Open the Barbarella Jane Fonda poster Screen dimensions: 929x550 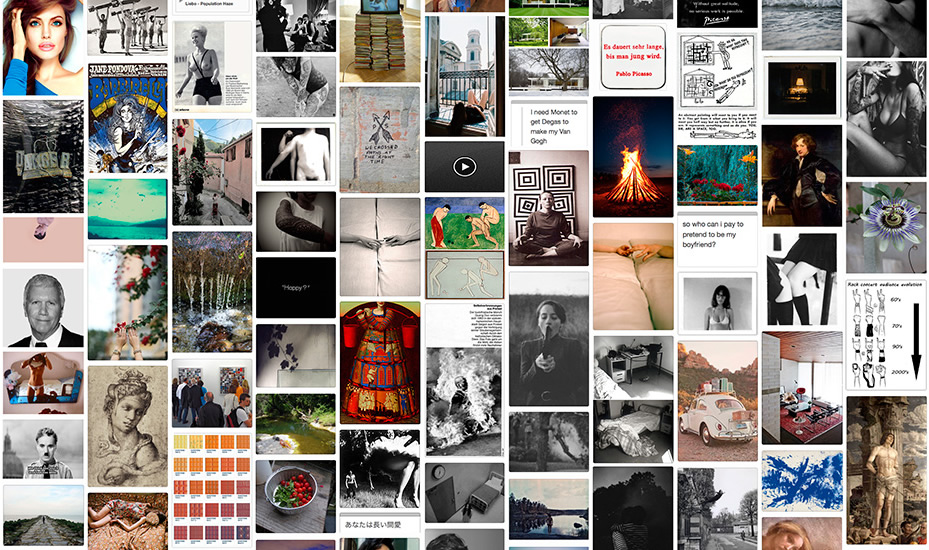coord(128,119)
